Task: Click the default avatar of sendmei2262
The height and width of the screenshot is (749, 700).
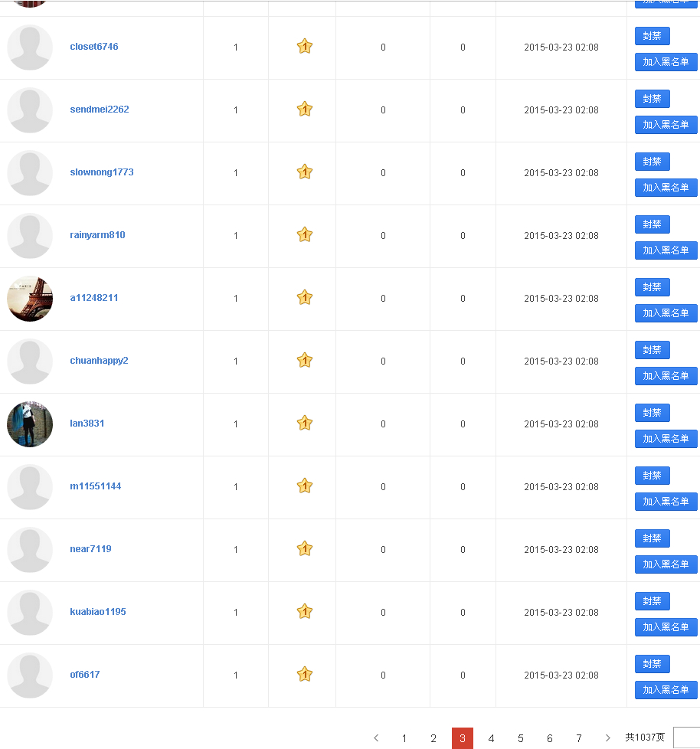Action: point(30,110)
